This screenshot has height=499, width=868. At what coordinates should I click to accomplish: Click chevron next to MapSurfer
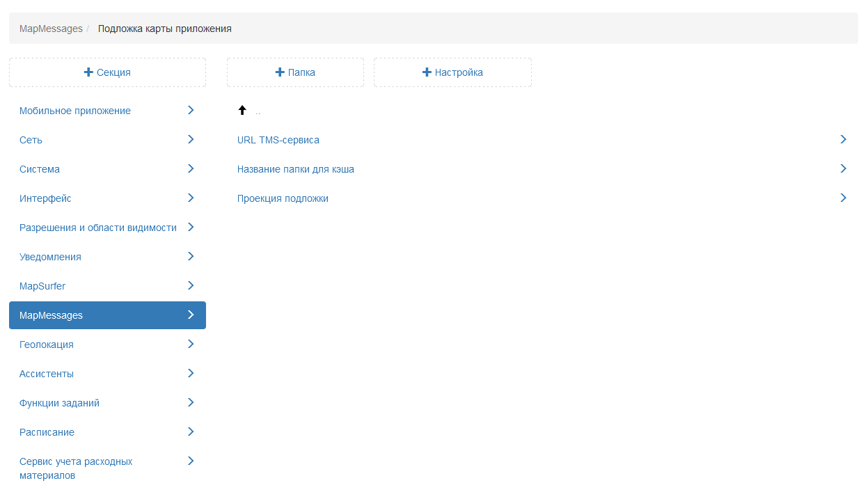click(x=191, y=285)
